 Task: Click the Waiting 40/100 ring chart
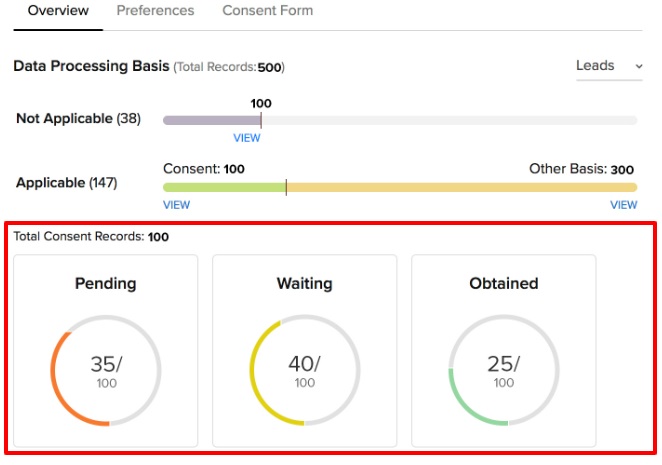(x=304, y=370)
